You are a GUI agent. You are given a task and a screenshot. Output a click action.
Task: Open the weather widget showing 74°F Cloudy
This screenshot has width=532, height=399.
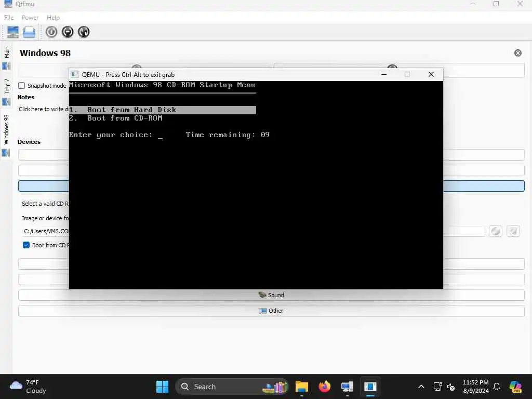coord(28,387)
